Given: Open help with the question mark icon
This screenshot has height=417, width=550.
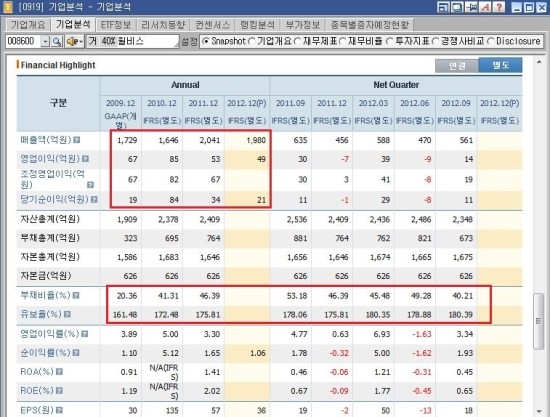Looking at the screenshot, I should click(x=499, y=7).
